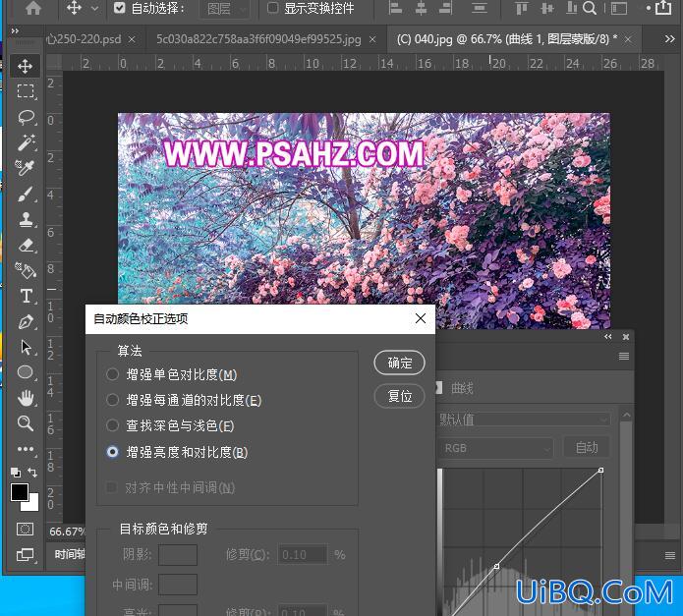Click the black foreground color swatch
Viewport: 683px width, 616px height.
point(20,492)
